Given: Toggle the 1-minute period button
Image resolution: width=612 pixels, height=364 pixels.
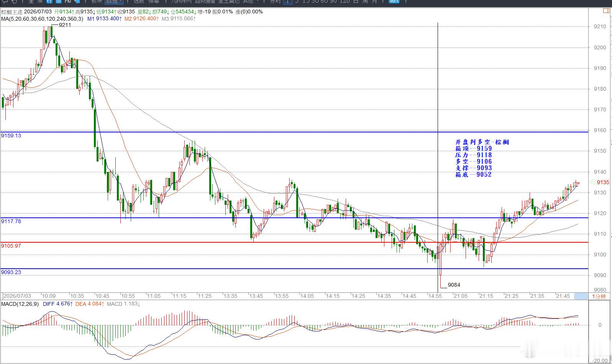Looking at the screenshot, I should pyautogui.click(x=287, y=2).
